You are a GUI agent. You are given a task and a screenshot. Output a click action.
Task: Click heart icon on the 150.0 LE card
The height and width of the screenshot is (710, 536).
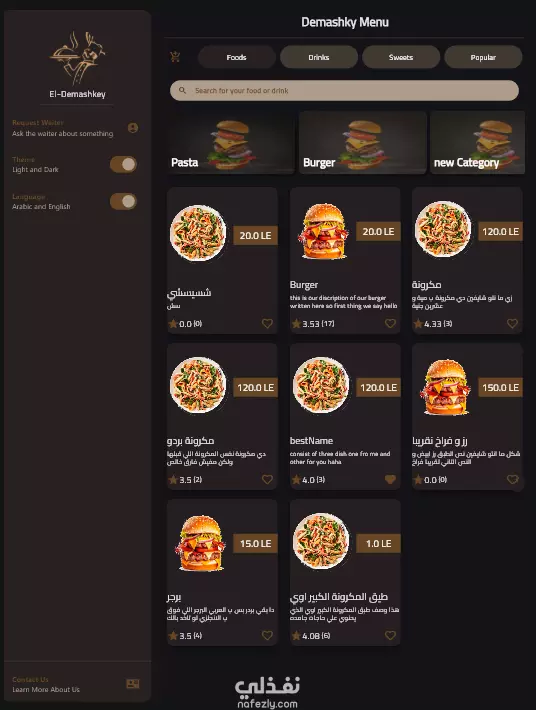[x=512, y=479]
